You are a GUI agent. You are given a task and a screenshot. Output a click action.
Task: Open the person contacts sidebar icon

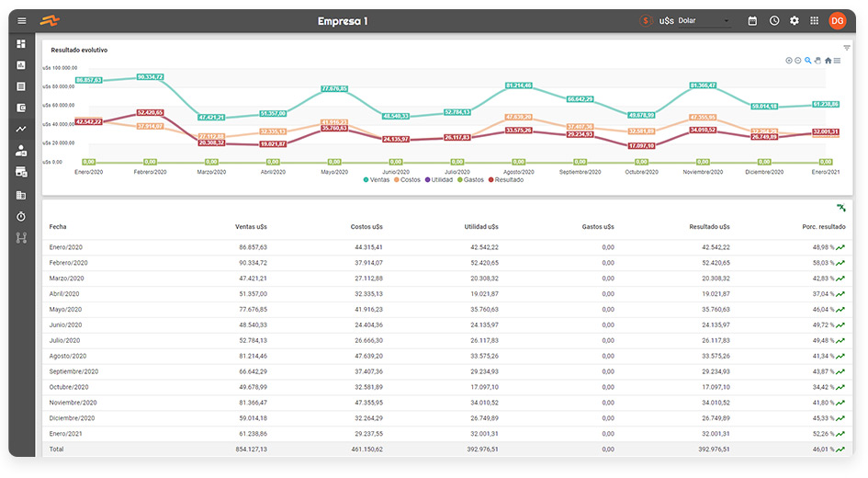click(21, 151)
